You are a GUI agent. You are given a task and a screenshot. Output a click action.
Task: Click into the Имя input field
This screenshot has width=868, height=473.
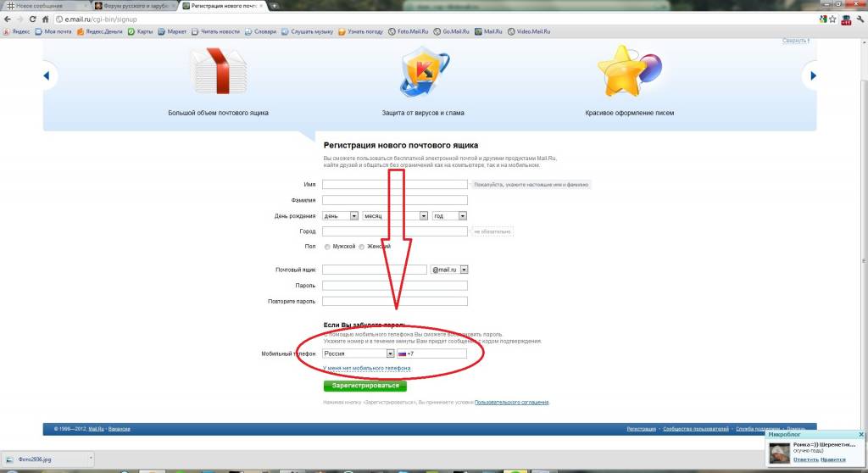[x=395, y=185]
